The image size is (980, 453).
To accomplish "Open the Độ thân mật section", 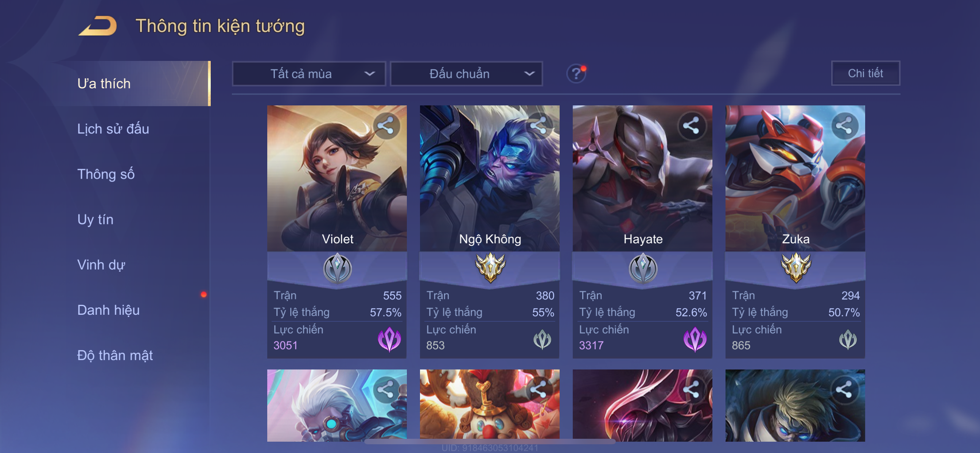I will (115, 356).
